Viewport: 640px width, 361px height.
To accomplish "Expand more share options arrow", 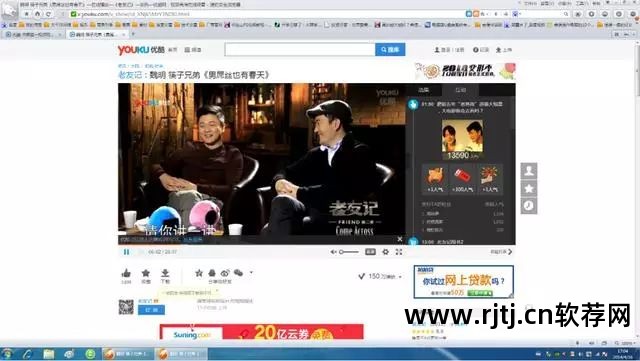I will pos(251,272).
